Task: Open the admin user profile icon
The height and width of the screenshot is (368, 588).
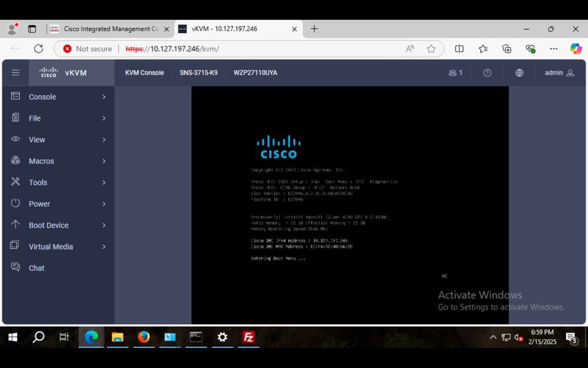Action: click(x=570, y=73)
